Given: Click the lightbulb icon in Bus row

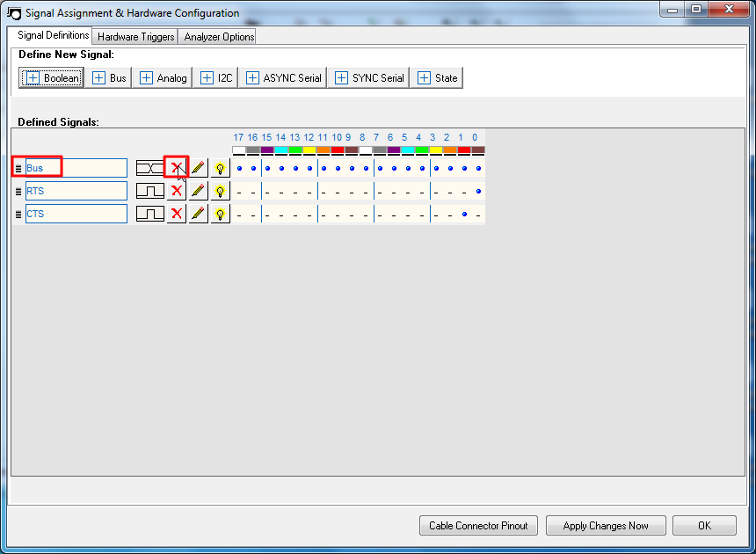Looking at the screenshot, I should pyautogui.click(x=221, y=168).
